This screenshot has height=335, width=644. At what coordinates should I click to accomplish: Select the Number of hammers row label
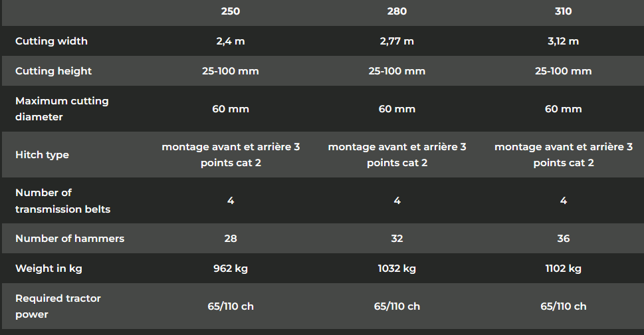[x=70, y=239]
